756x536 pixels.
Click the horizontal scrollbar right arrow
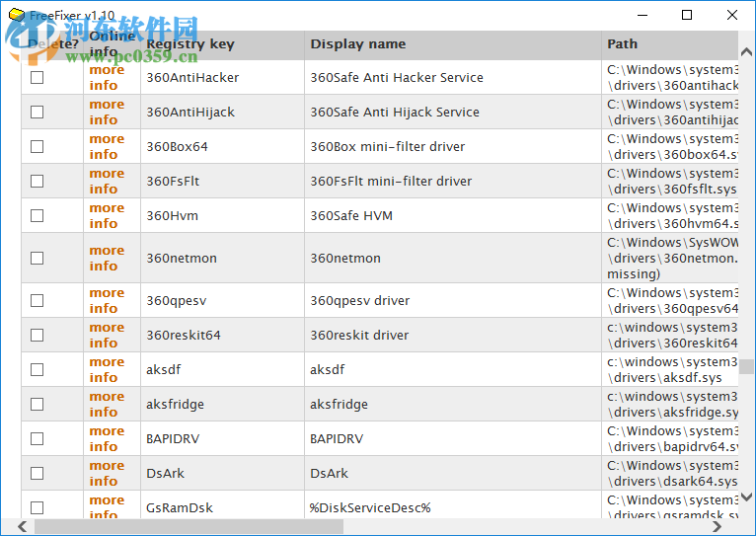[x=717, y=526]
